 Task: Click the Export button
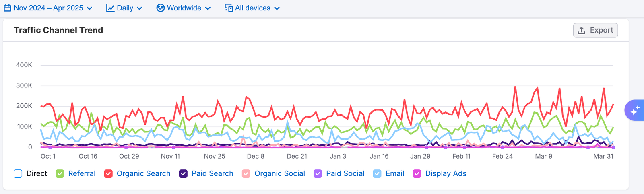coord(595,31)
